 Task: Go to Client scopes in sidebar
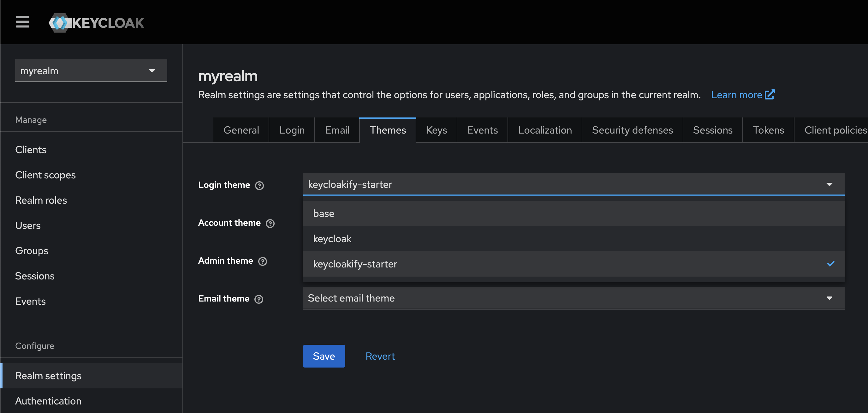(45, 175)
